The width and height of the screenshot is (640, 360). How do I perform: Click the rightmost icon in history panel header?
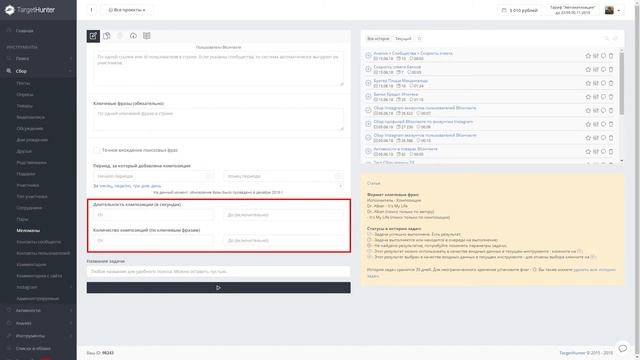(x=616, y=38)
